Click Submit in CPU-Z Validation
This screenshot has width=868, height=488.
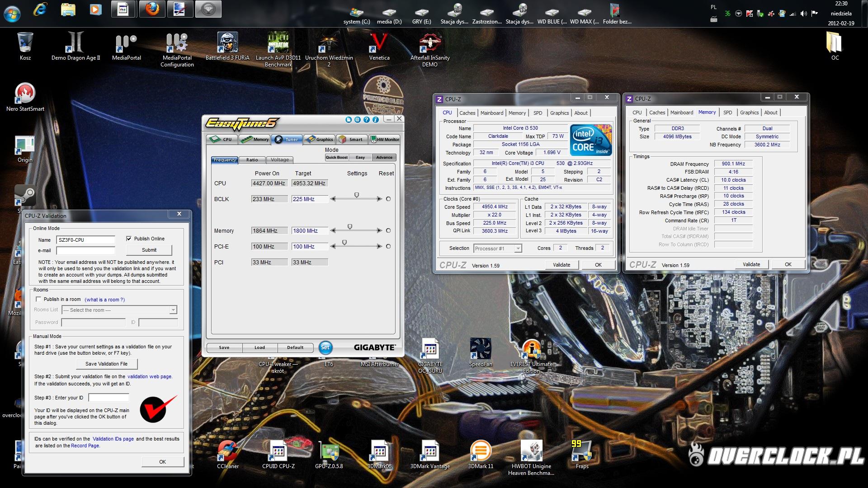click(x=149, y=250)
